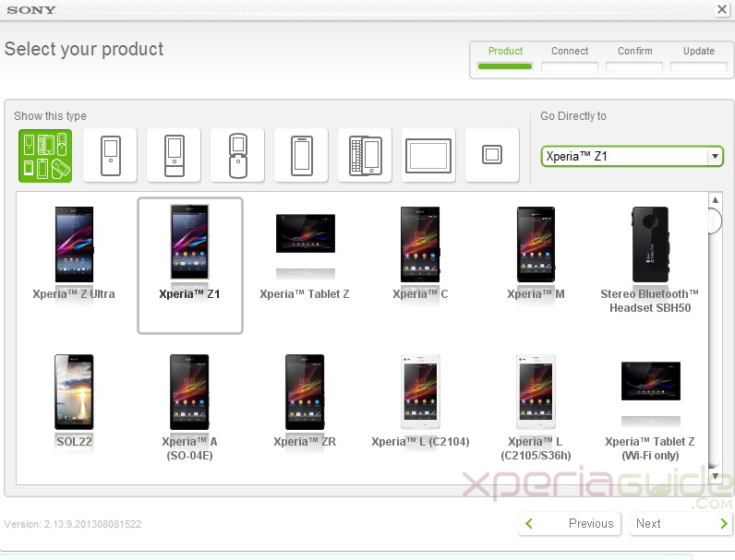The height and width of the screenshot is (560, 735).
Task: Filter by candybar phone with small screen
Action: (110, 155)
